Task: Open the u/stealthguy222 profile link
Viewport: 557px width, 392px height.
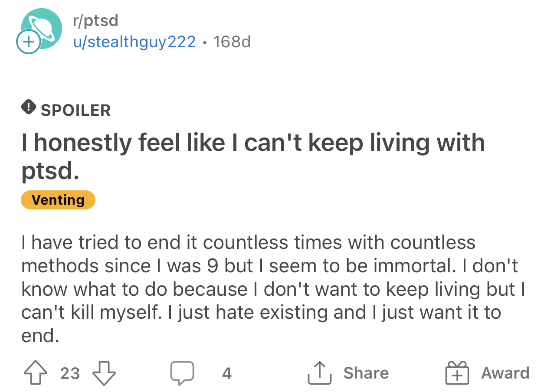Action: point(134,42)
